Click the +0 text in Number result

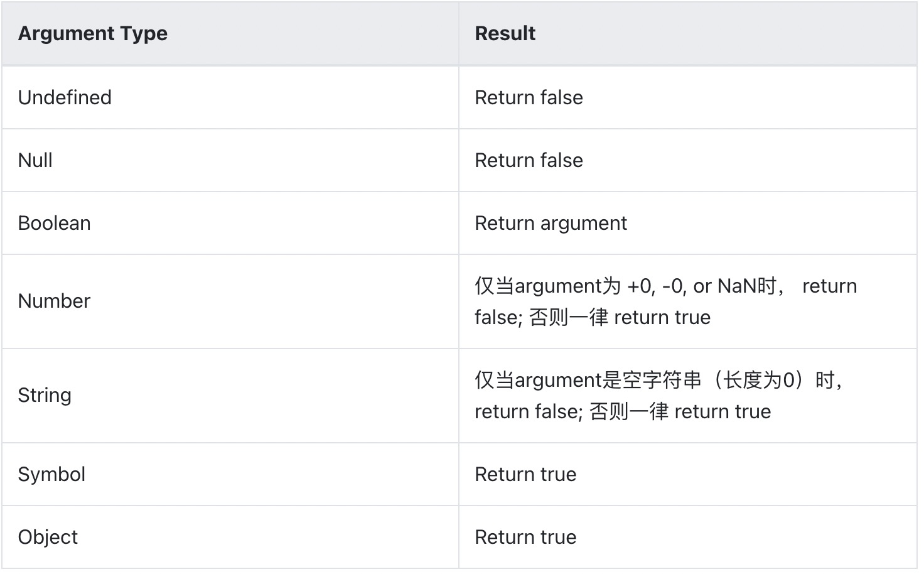point(639,286)
